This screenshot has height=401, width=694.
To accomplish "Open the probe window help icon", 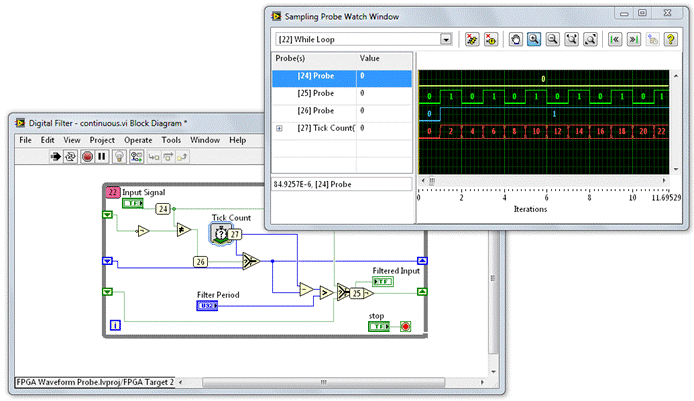I will click(x=673, y=39).
